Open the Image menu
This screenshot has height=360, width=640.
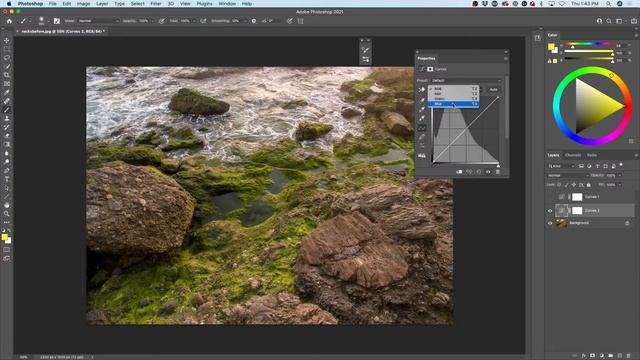[x=83, y=4]
